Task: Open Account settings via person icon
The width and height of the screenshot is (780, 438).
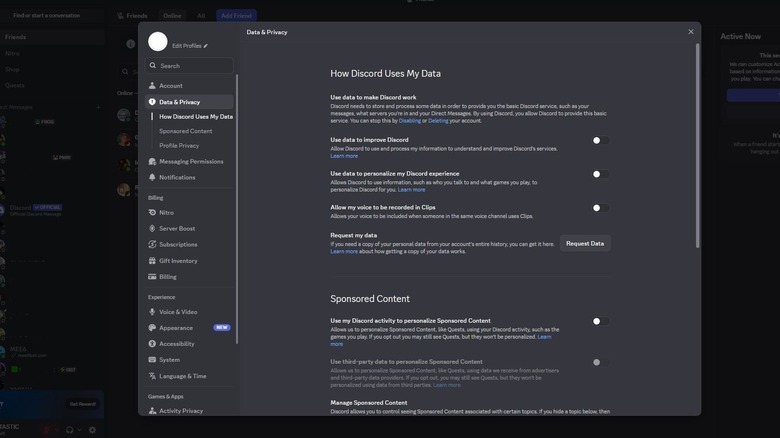Action: click(152, 86)
